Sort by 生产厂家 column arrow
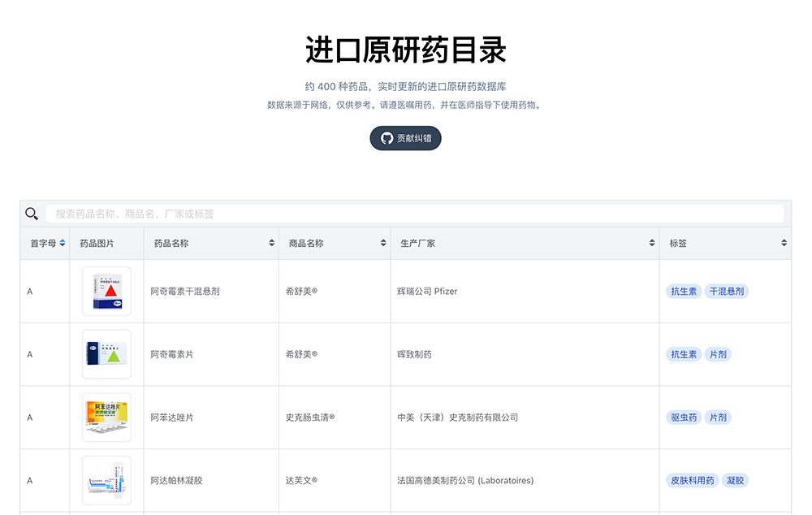812x515 pixels. click(652, 243)
